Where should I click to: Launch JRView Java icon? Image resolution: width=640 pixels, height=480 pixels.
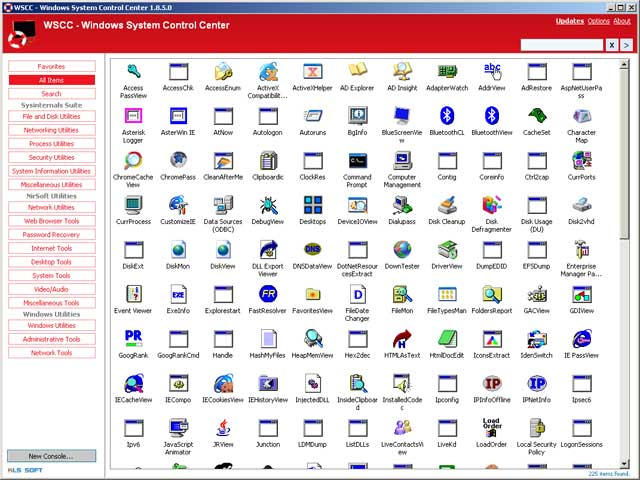(223, 428)
